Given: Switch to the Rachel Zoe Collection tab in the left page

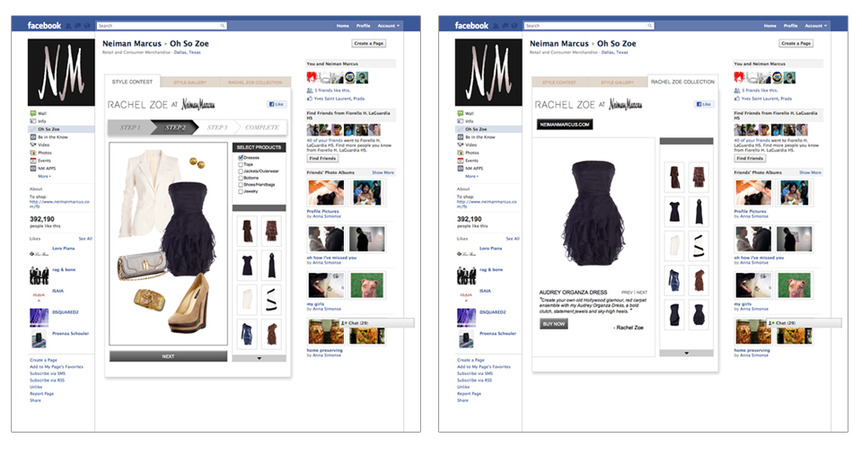Looking at the screenshot, I should click(255, 82).
